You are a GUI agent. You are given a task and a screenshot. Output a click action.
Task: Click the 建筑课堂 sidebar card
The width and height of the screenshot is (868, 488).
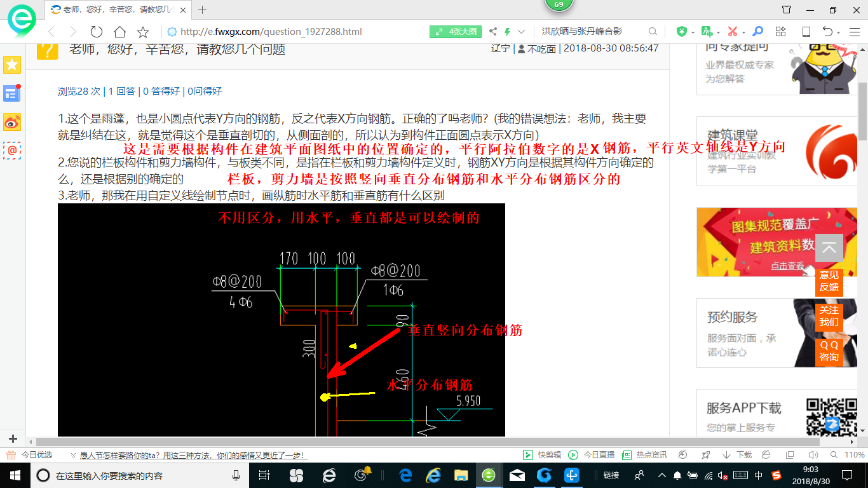coord(777,151)
